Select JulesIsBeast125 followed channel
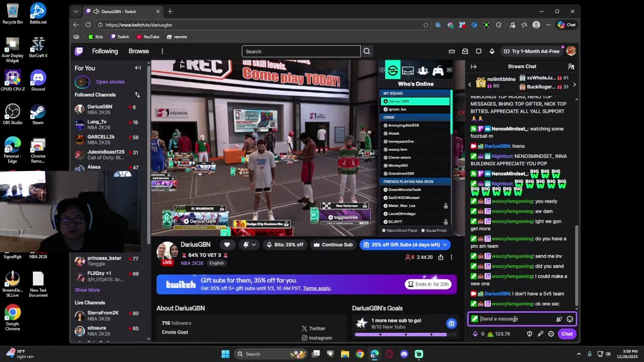 coord(107,155)
